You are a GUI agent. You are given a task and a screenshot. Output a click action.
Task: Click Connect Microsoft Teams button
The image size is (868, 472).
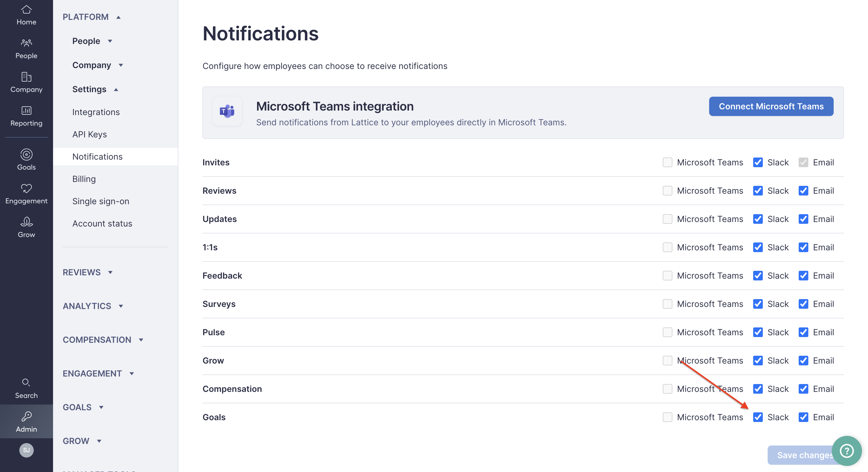pos(771,106)
